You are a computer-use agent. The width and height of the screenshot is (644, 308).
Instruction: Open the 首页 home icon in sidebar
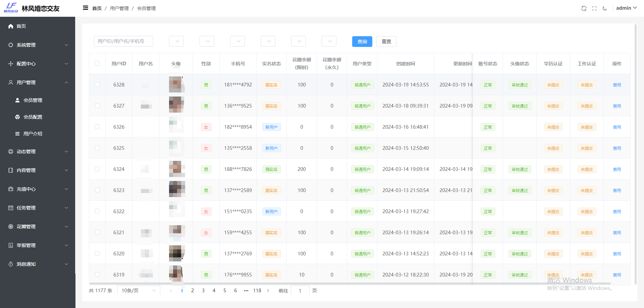[x=11, y=26]
